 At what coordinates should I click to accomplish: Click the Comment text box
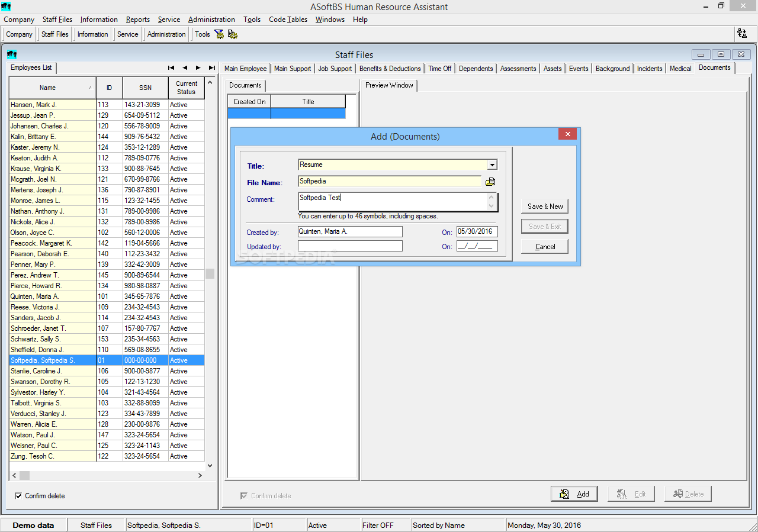398,202
